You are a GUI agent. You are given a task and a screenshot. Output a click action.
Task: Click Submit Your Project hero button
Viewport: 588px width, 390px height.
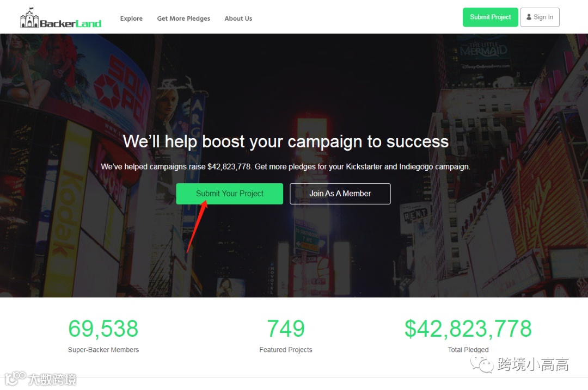tap(230, 194)
